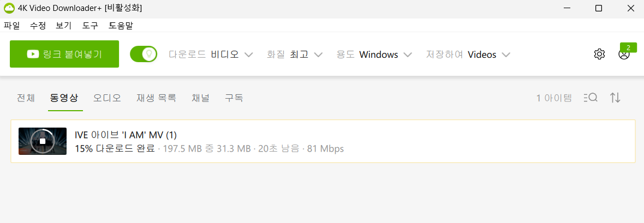Viewport: 644px width, 223px height.
Task: Stop the IVE 'I AM' MV download
Action: click(x=43, y=141)
